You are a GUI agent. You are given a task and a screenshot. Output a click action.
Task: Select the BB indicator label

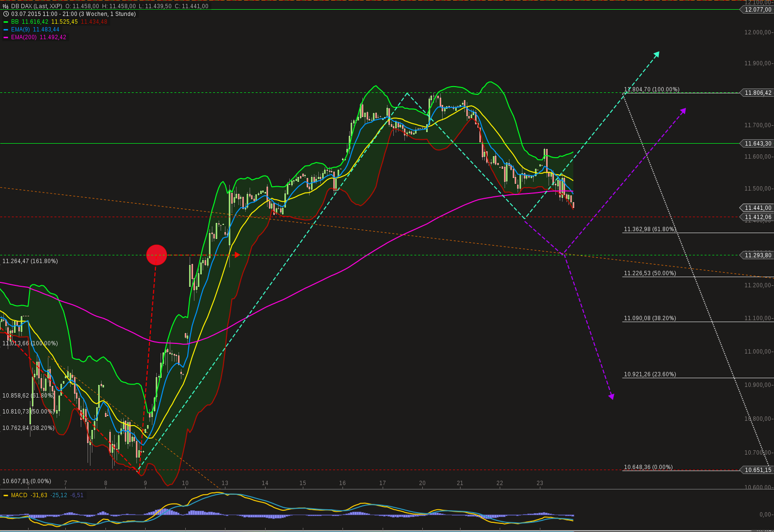click(x=15, y=22)
